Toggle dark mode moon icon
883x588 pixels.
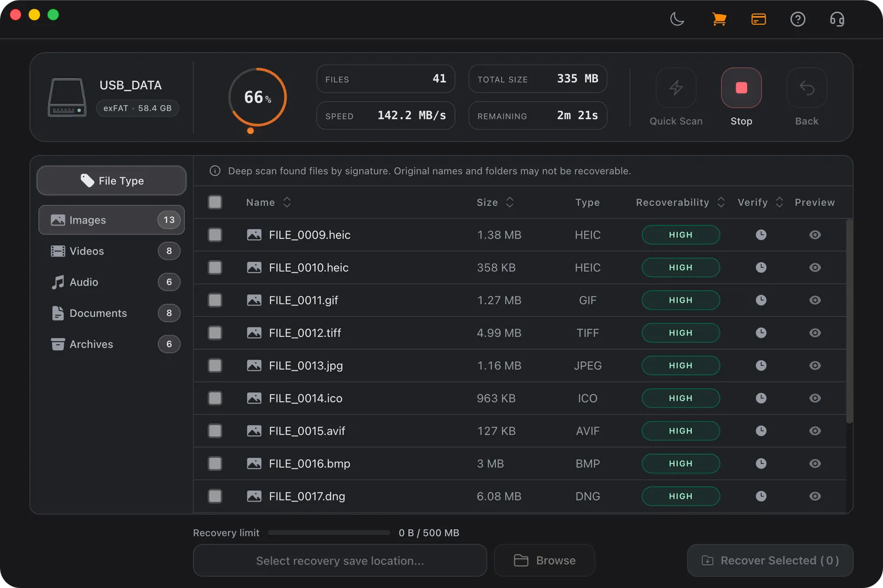[677, 19]
